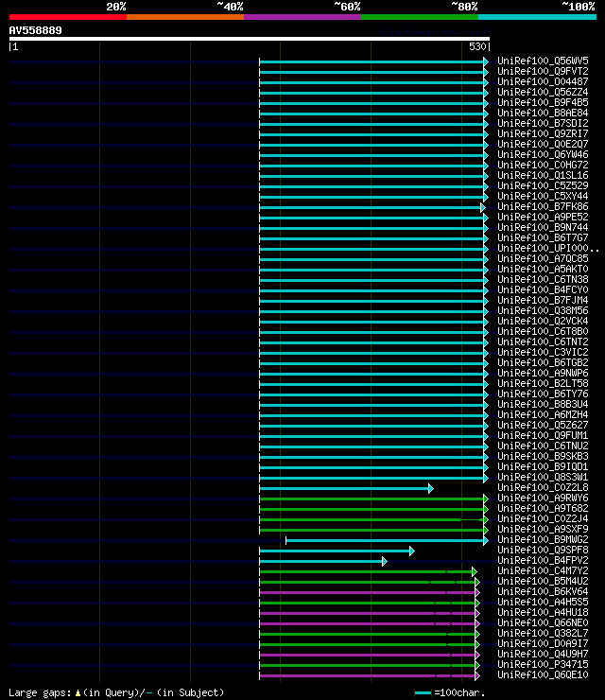This screenshot has width=605, height=700.
Task: Click UniRef100_Q38M56 hit label
Action: click(x=543, y=310)
